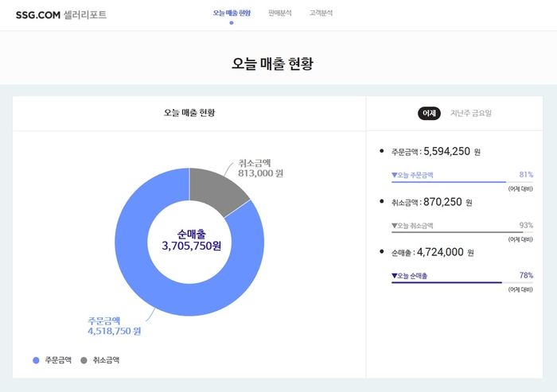This screenshot has width=557, height=392.
Task: Switch comparison to 지난주 금요일
Action: (471, 113)
